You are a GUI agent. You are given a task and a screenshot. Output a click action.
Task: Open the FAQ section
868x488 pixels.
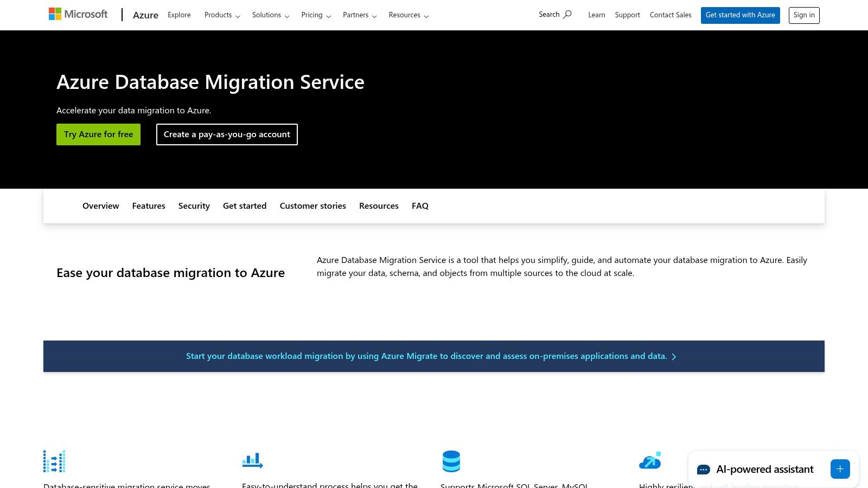pos(420,206)
